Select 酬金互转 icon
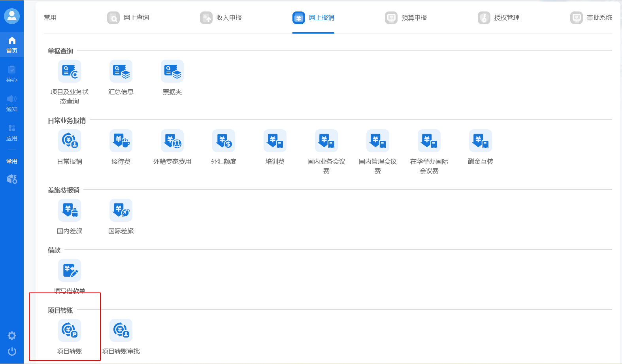Screen dimensions: 622x364 click(x=481, y=141)
